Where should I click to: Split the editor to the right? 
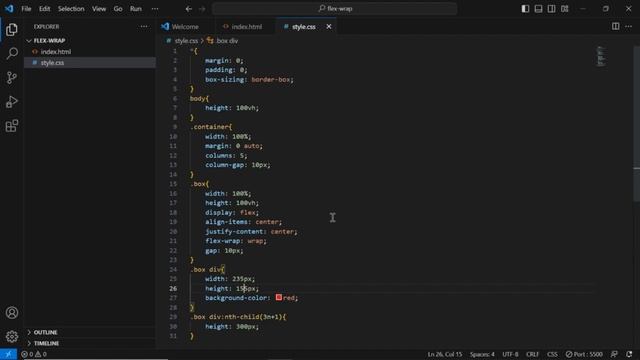click(x=616, y=27)
